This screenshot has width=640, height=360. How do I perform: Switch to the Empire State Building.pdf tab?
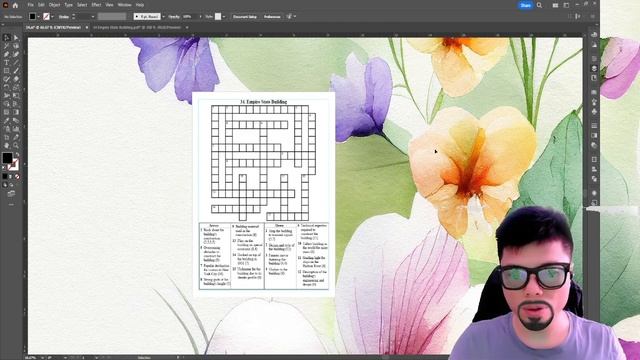coord(137,27)
